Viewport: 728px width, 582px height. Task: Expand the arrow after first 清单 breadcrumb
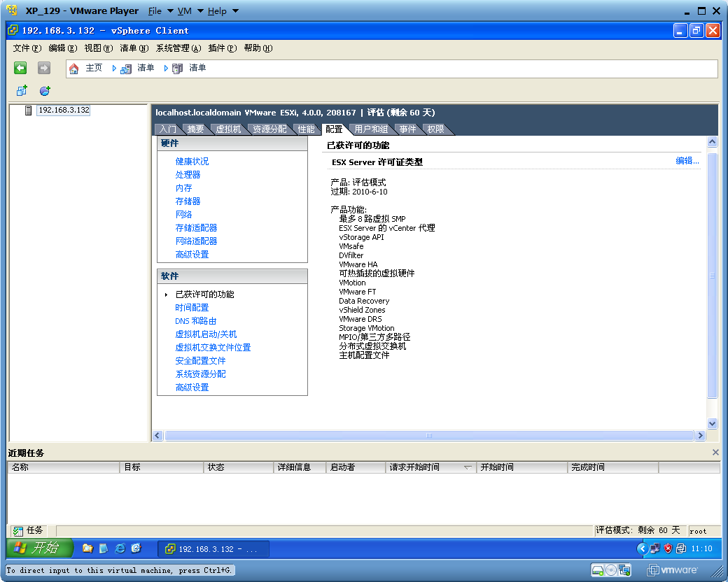click(x=166, y=69)
